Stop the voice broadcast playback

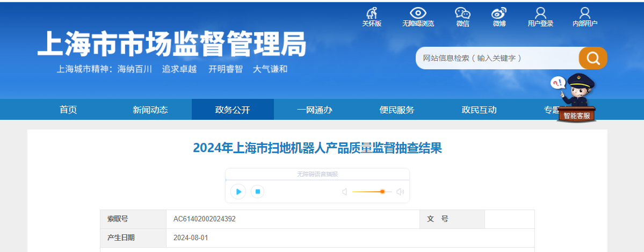[257, 192]
